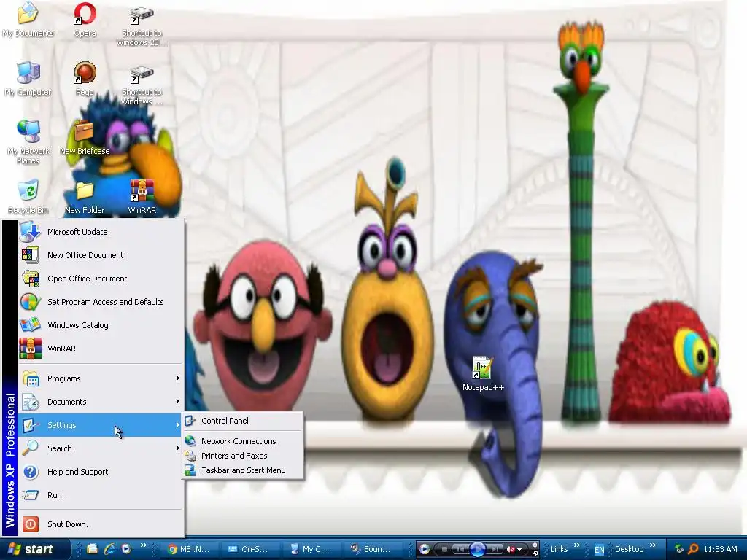Select the New Folder desktop icon
This screenshot has width=747, height=560.
coord(85,197)
